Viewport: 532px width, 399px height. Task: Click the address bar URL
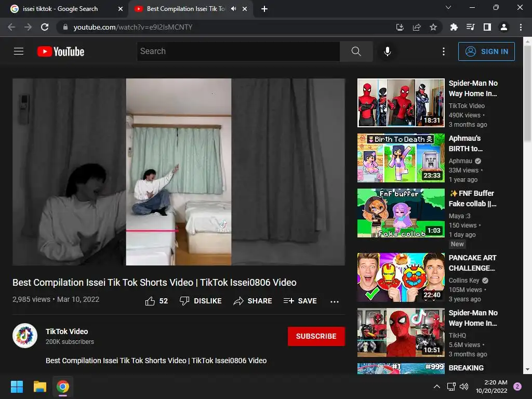tap(133, 27)
